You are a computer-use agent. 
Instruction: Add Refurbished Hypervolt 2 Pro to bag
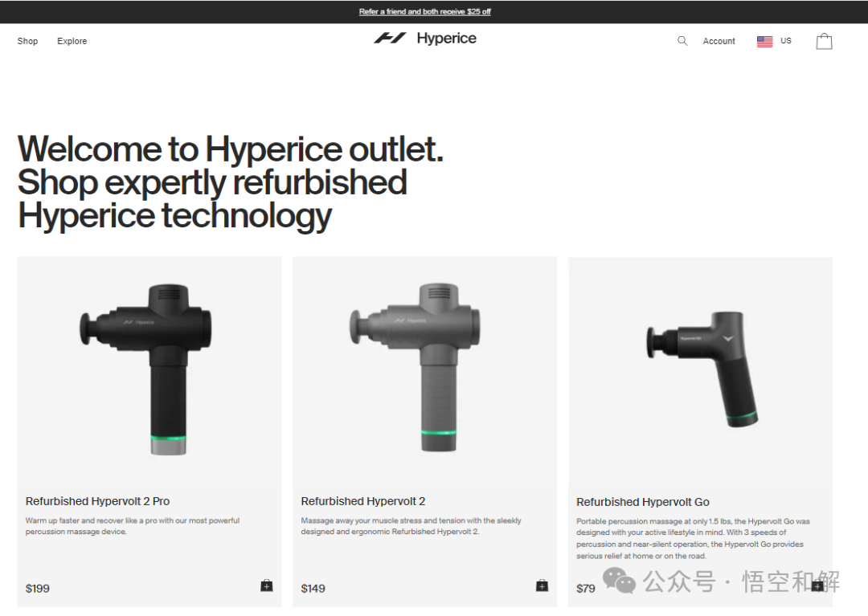click(266, 585)
